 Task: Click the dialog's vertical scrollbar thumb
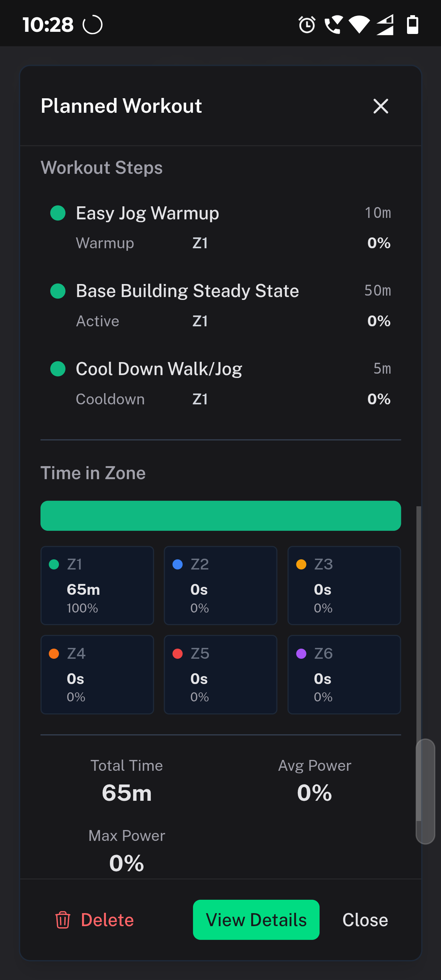(425, 791)
